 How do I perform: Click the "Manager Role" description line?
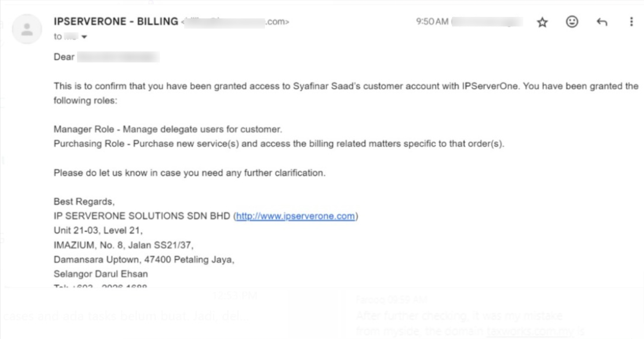pyautogui.click(x=168, y=129)
